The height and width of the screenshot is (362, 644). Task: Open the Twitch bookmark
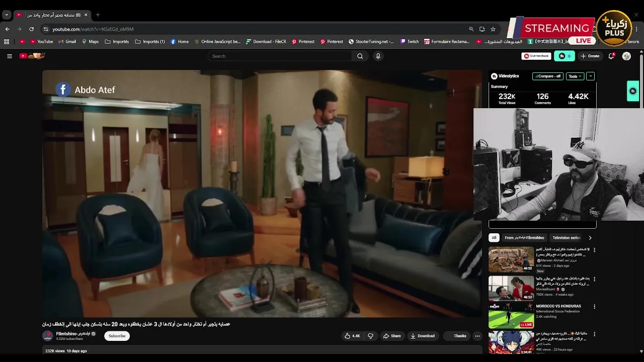click(x=410, y=42)
